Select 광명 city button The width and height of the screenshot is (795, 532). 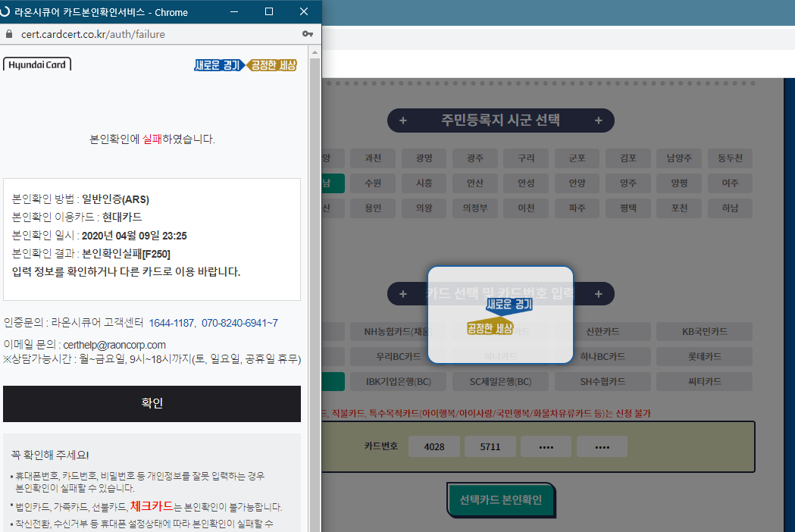424,158
